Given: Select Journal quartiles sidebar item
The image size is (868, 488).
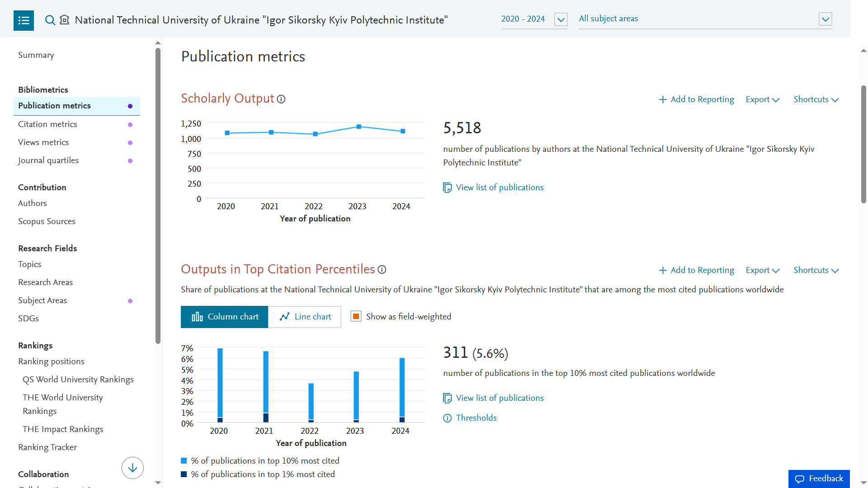Looking at the screenshot, I should [x=48, y=160].
